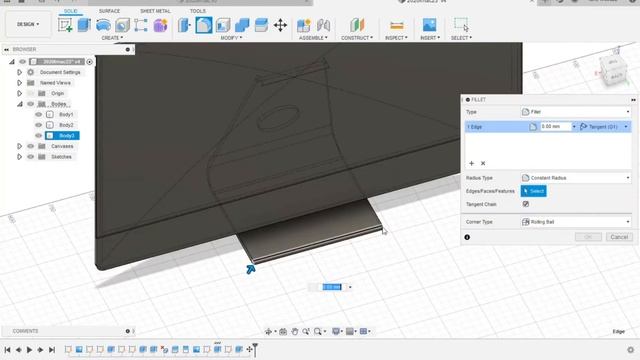Select the Offset Plane construct icon

pyautogui.click(x=357, y=25)
